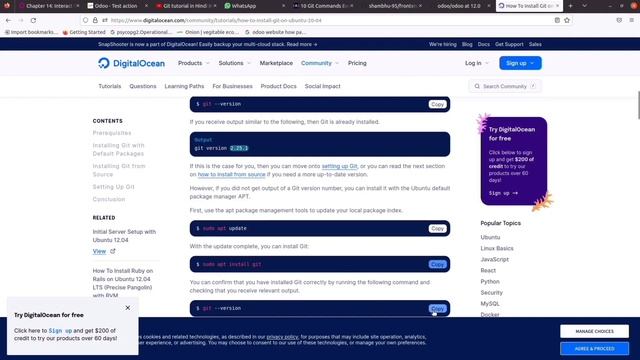The width and height of the screenshot is (640, 360).
Task: Expand the Products menu
Action: coord(193,63)
